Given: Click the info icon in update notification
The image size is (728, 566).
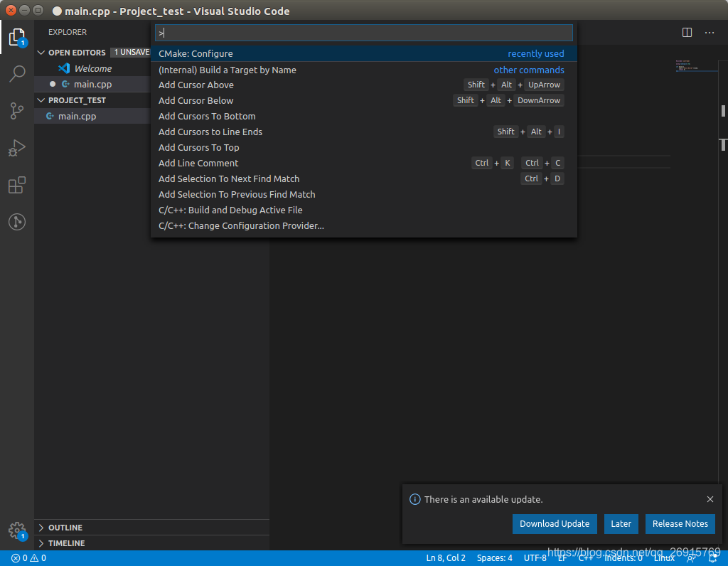Looking at the screenshot, I should [414, 499].
